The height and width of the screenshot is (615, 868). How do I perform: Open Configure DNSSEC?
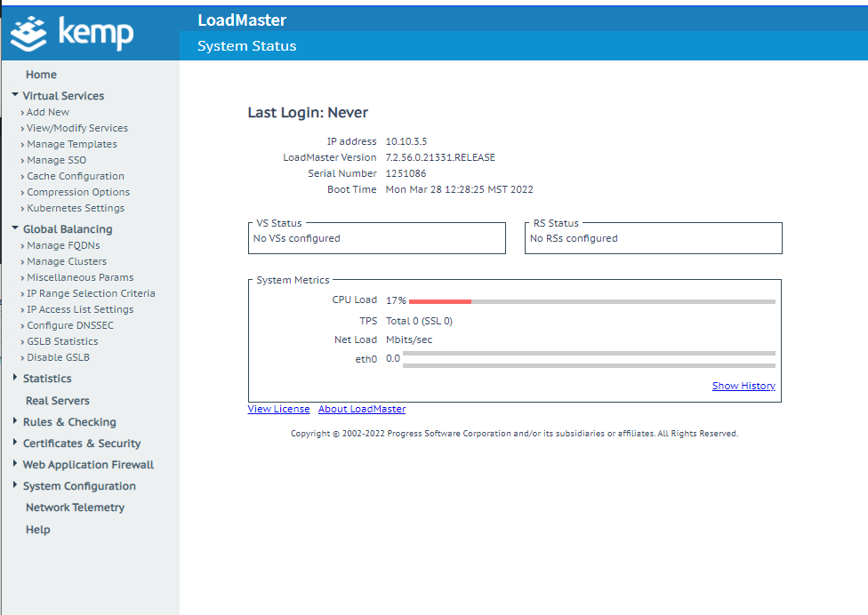[70, 326]
